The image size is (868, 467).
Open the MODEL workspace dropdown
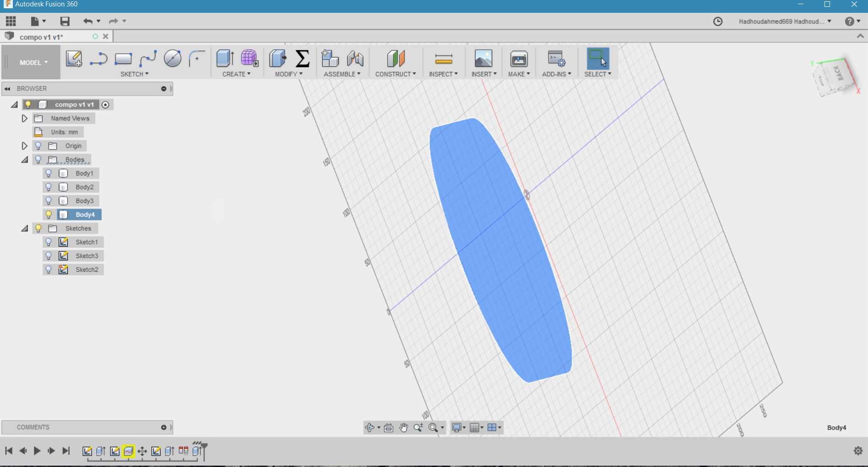33,63
